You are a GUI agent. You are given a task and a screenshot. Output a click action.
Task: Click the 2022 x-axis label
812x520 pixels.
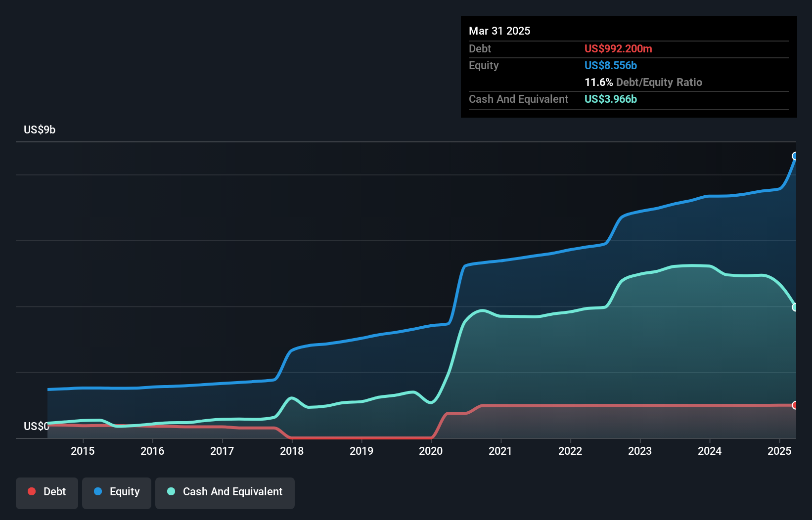point(570,451)
